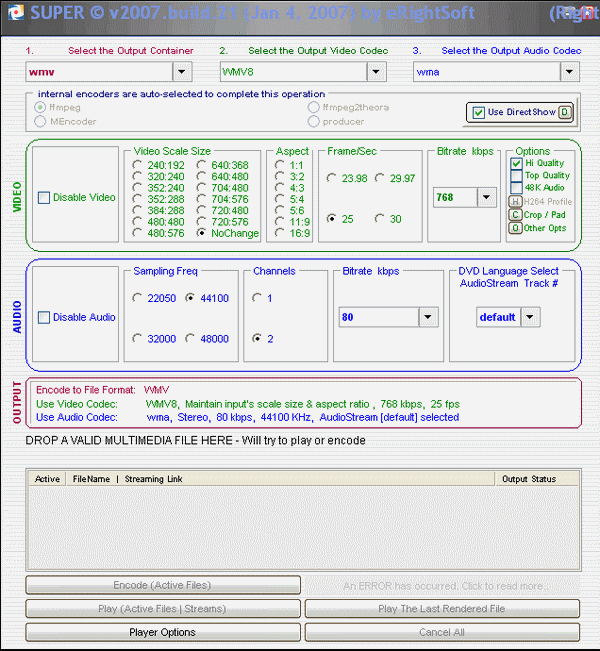
Task: Click the FileName column header
Action: click(91, 479)
